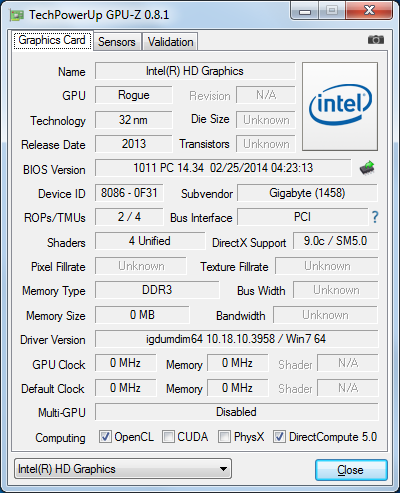400x493 pixels.
Task: Click the Device ID 8086 - 0F31
Action: click(129, 193)
